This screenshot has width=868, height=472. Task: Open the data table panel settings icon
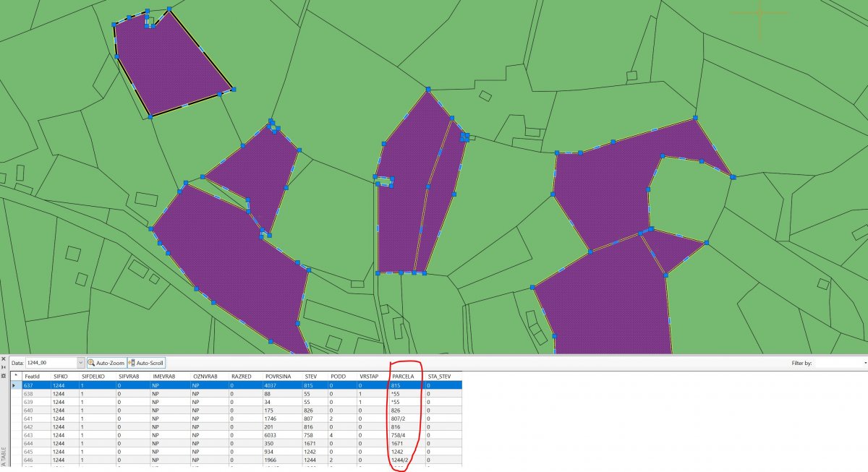[x=3, y=376]
